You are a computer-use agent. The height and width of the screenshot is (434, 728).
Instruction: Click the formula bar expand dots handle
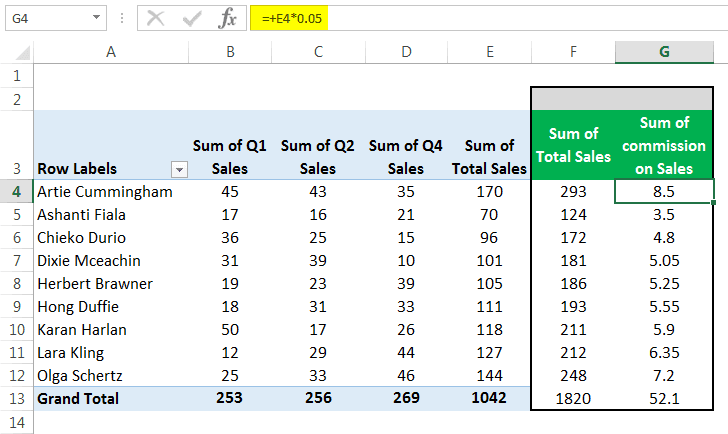tap(122, 18)
